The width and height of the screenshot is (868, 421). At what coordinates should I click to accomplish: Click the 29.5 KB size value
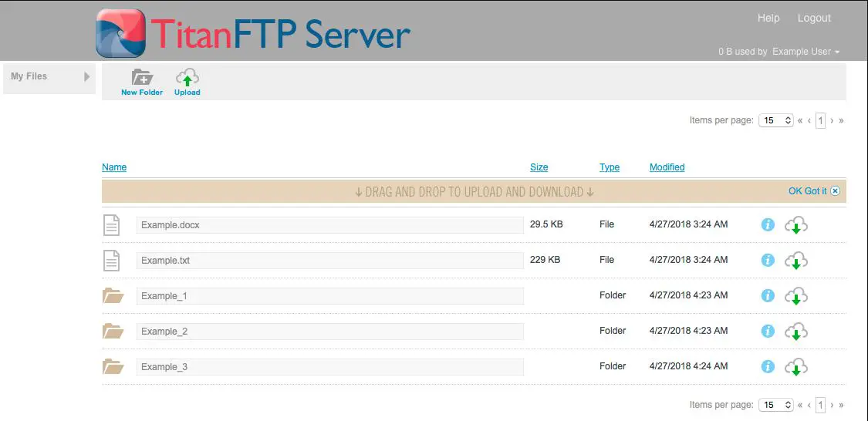[546, 224]
